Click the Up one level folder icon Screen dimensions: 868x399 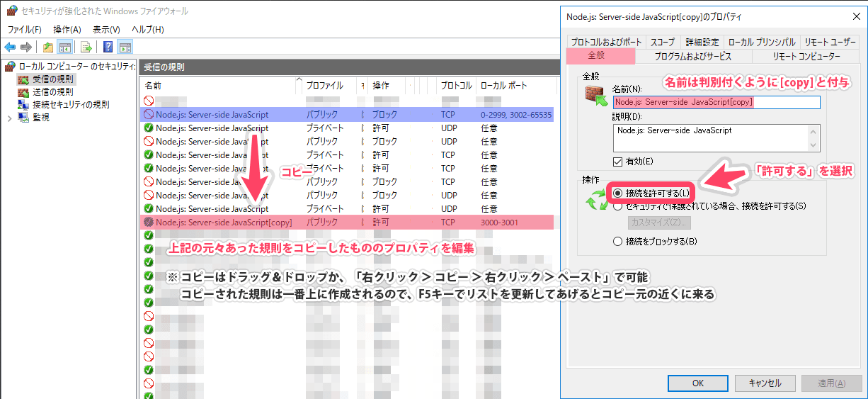pos(47,47)
